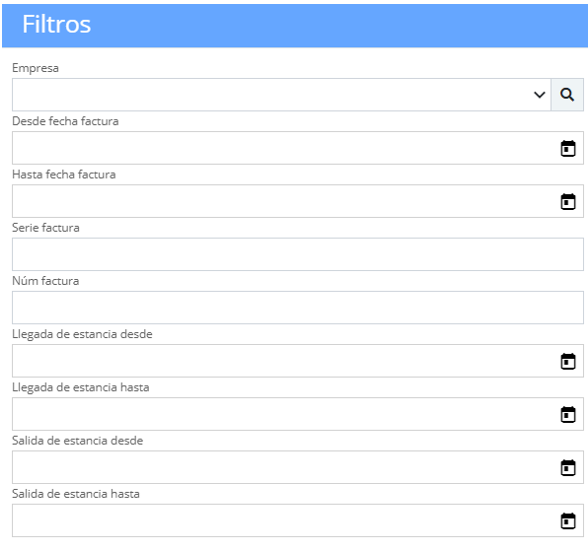Open calendar for Llegada de estancia hasta

[568, 414]
